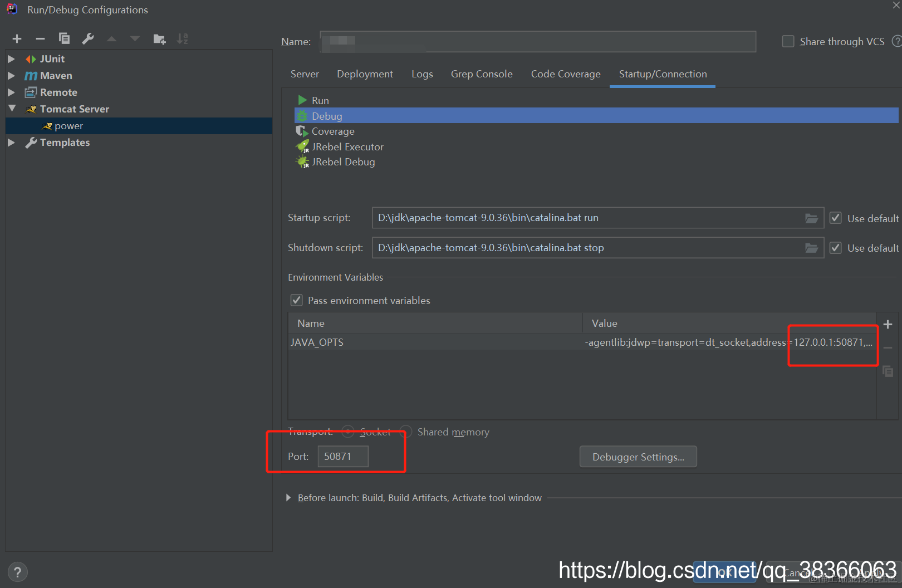Select Shared memory transport radio button
902x588 pixels.
tap(405, 432)
